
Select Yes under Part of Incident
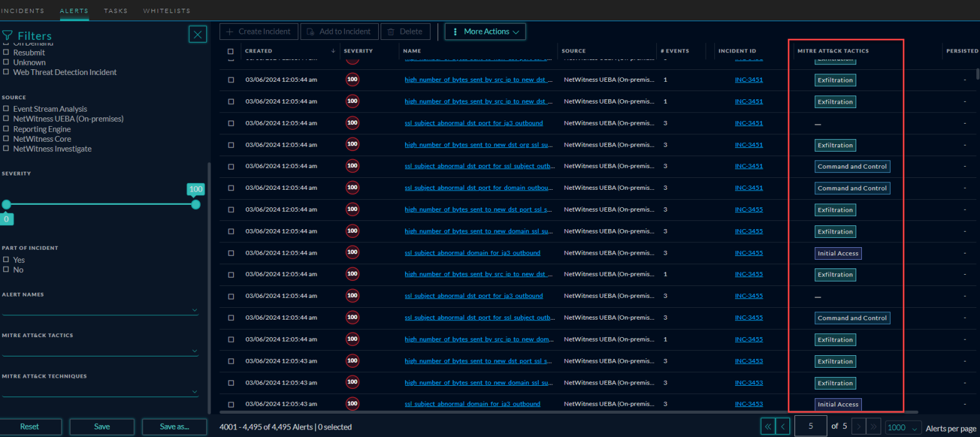click(x=6, y=260)
